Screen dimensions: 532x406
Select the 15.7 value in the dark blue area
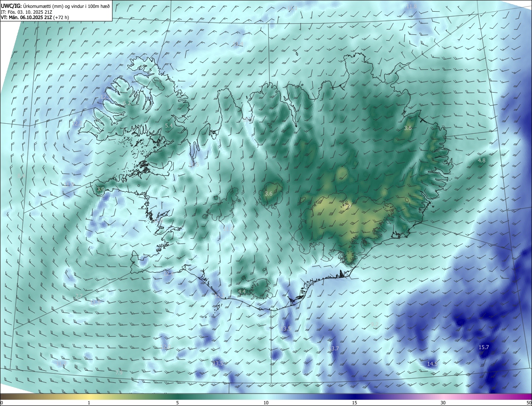[484, 347]
